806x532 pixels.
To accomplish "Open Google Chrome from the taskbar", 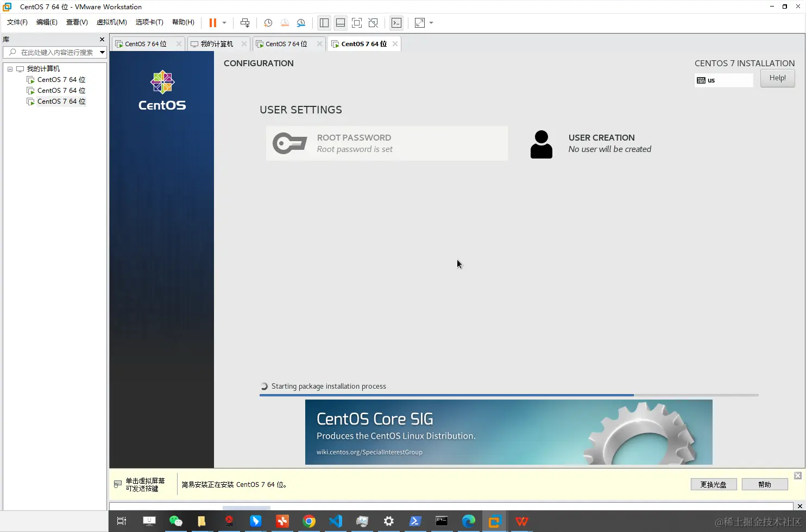I will (309, 521).
